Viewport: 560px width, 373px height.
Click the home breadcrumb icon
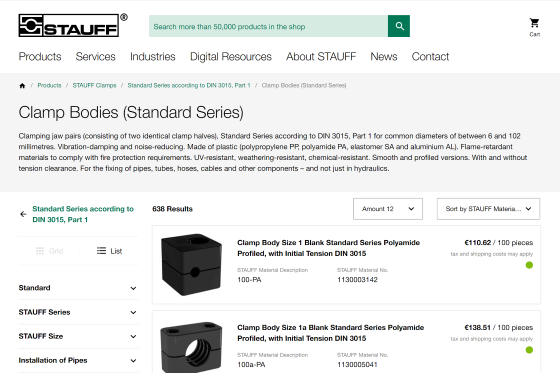22,85
